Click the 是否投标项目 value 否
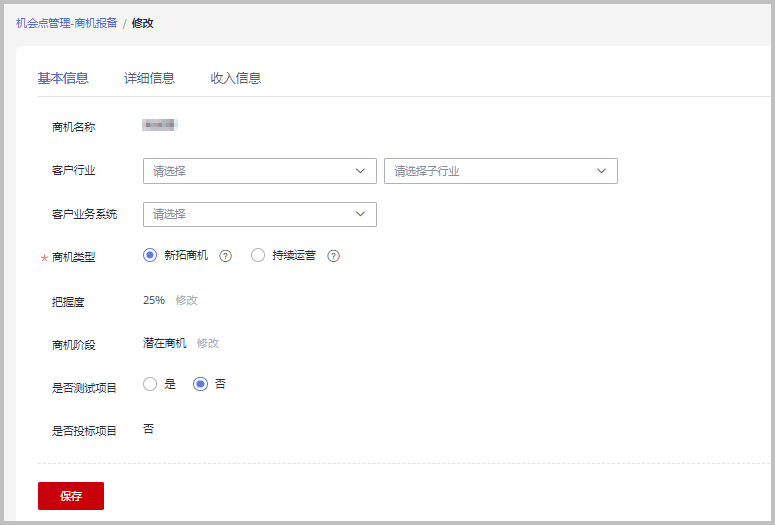 (x=149, y=429)
